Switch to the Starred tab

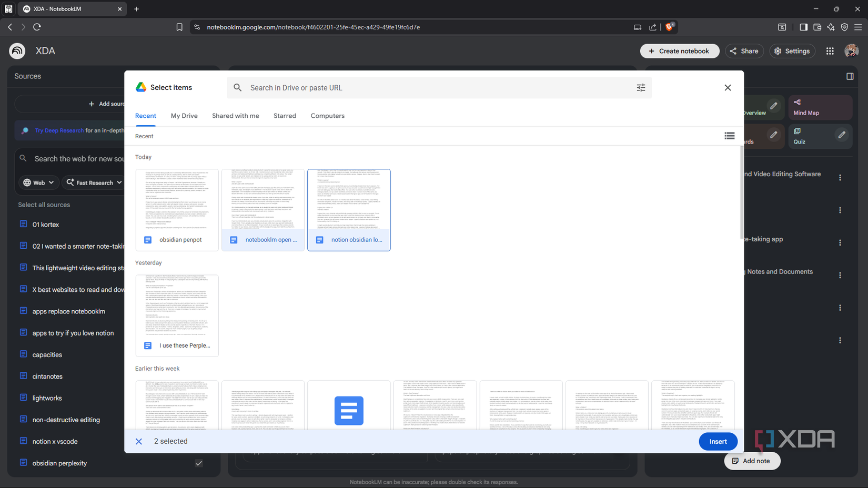(285, 116)
